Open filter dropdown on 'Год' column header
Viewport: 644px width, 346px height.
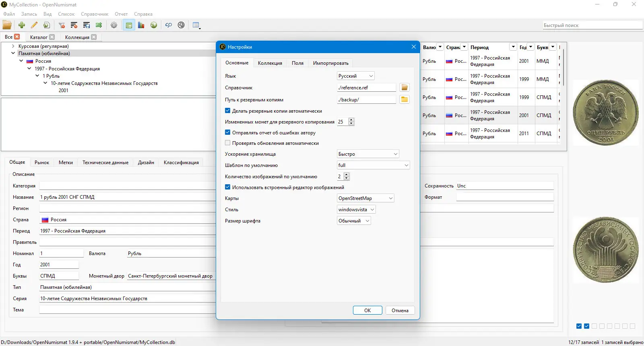(530, 47)
